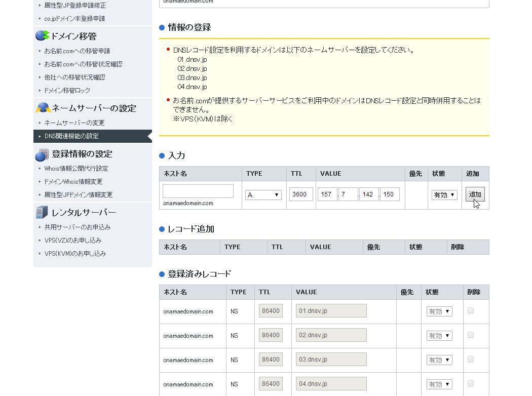Image resolution: width=532 pixels, height=396 pixels.
Task: Click onamaedomain.com host in 02.dnsv.jp row
Action: point(188,336)
